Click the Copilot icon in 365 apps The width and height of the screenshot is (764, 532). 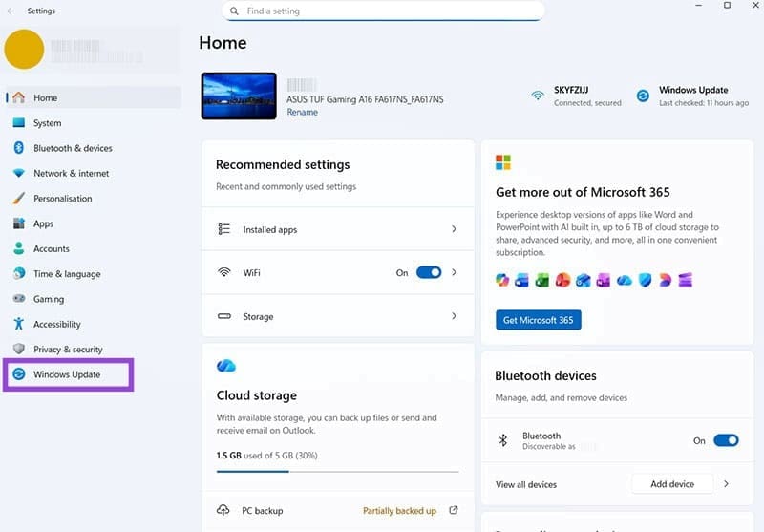click(502, 280)
